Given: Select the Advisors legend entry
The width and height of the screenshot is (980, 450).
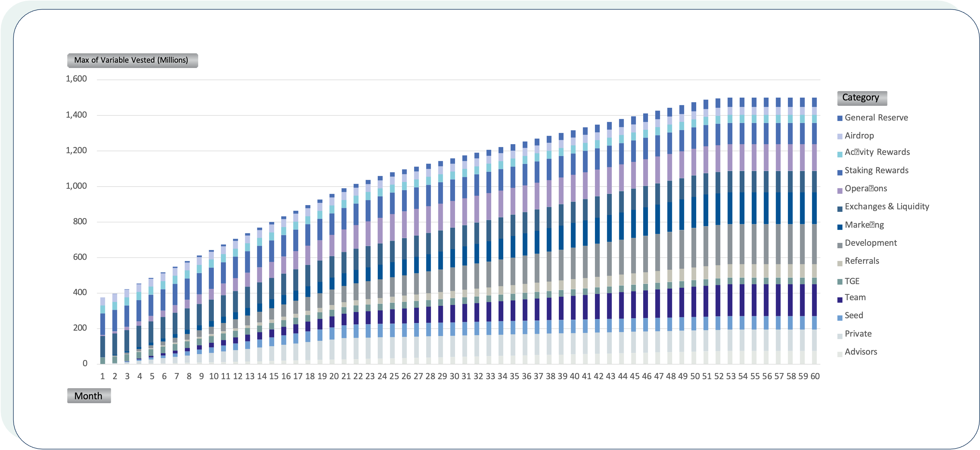Looking at the screenshot, I should pos(861,352).
